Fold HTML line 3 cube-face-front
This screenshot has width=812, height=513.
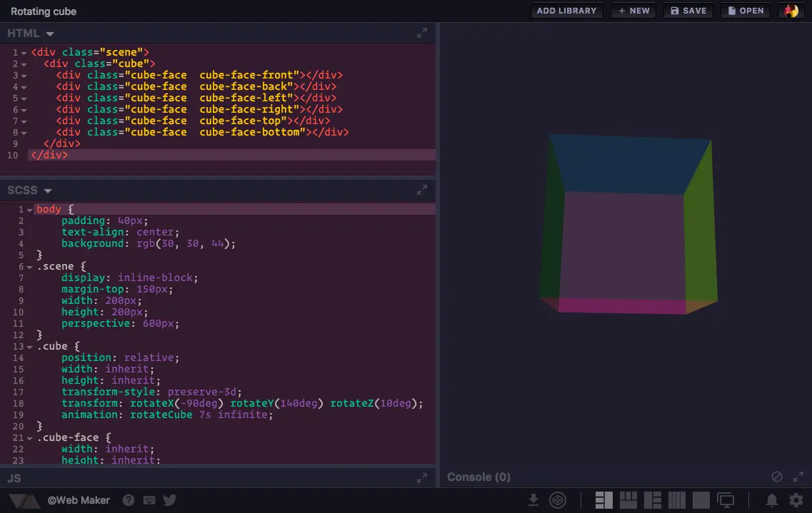click(24, 76)
